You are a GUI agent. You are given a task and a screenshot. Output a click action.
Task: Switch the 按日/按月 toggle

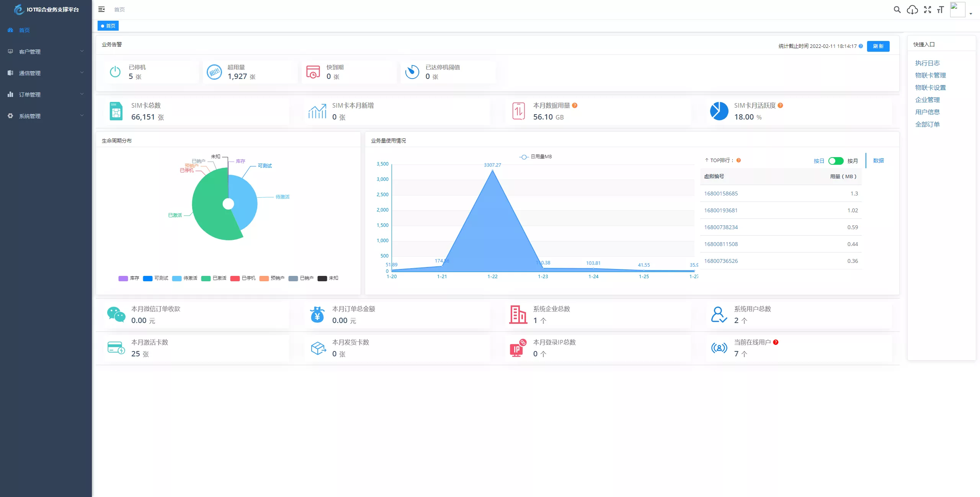836,161
